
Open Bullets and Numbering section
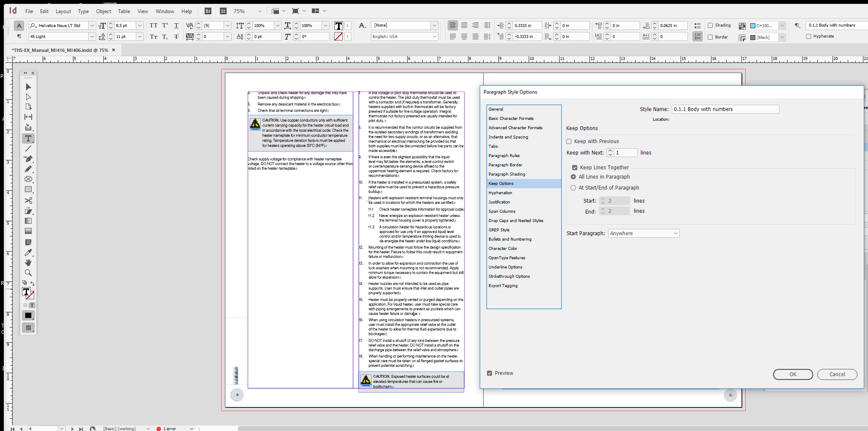(524, 239)
